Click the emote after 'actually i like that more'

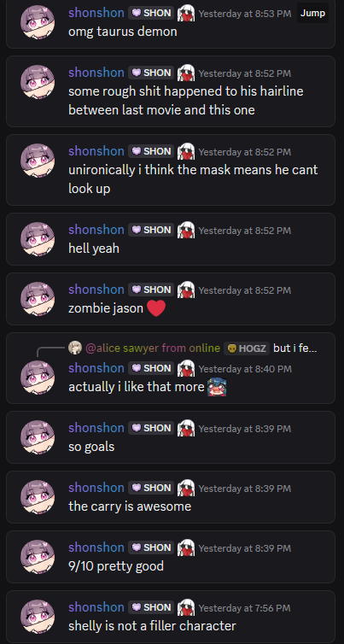217,387
